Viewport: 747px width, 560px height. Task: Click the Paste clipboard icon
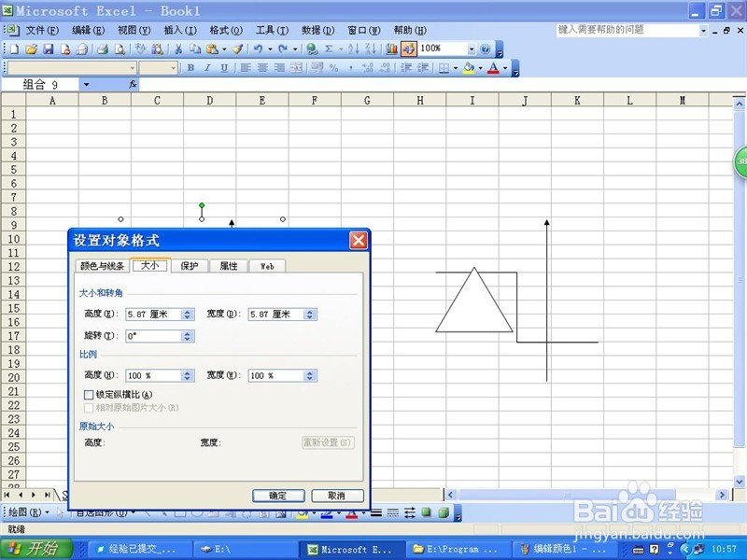pos(213,49)
